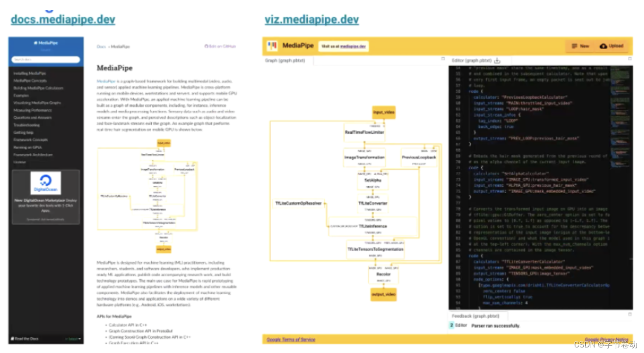Open Google Terms of Service link
The width and height of the screenshot is (644, 353).
(x=291, y=340)
